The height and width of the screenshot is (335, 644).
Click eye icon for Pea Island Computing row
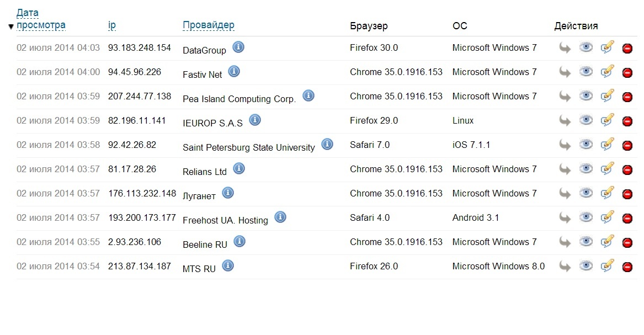coord(586,96)
